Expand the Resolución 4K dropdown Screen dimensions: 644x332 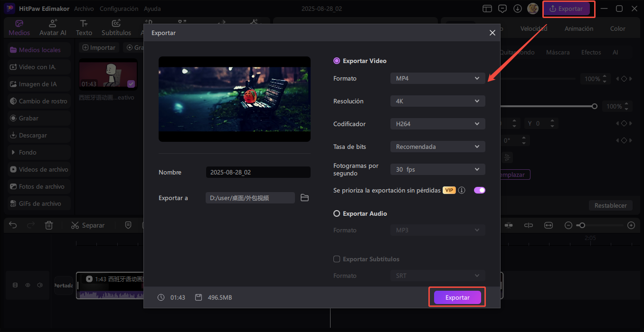437,101
